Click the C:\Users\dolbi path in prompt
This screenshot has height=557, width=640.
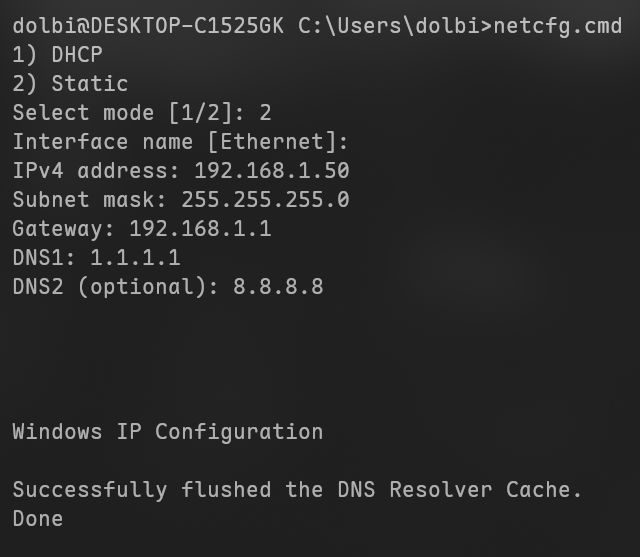(x=388, y=26)
